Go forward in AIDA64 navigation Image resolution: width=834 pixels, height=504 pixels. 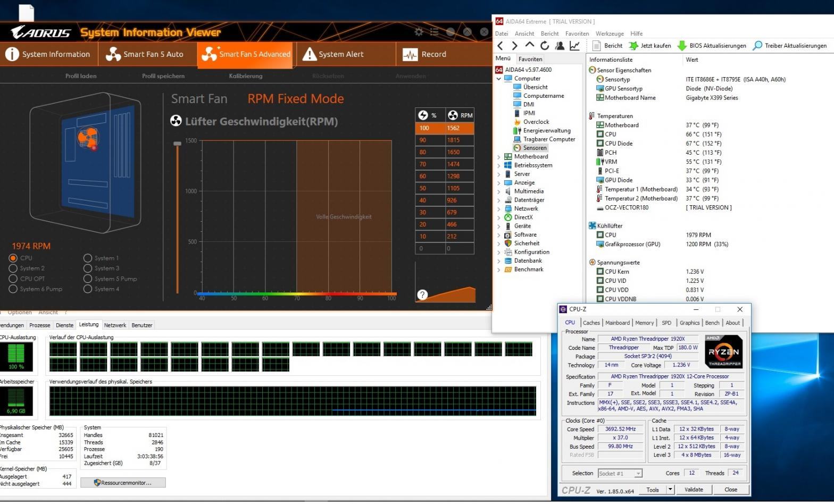(514, 46)
